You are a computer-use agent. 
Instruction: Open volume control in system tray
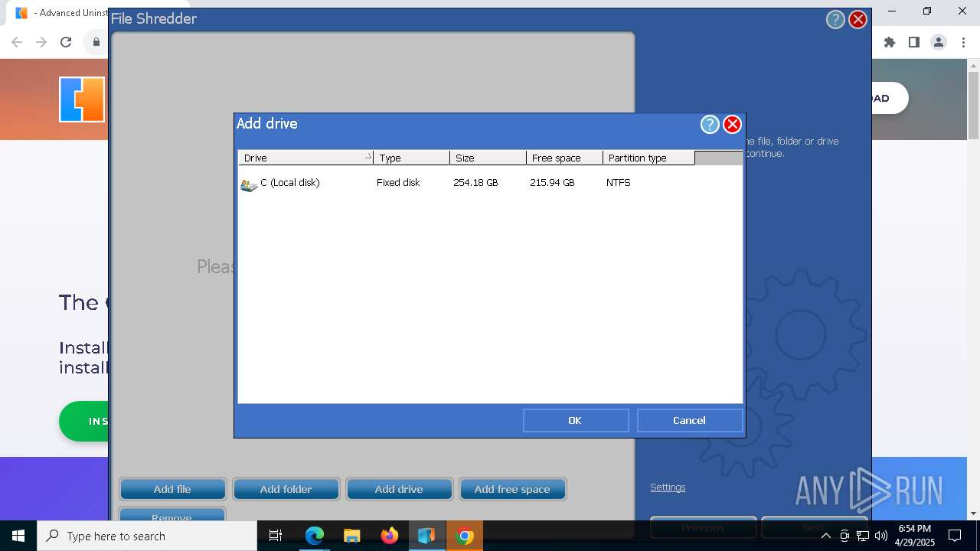[x=880, y=536]
